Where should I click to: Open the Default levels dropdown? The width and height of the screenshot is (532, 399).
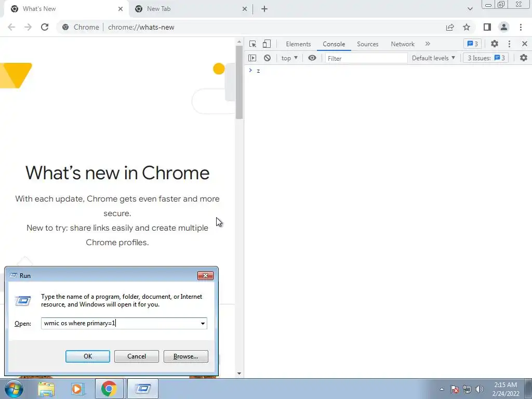pos(433,58)
